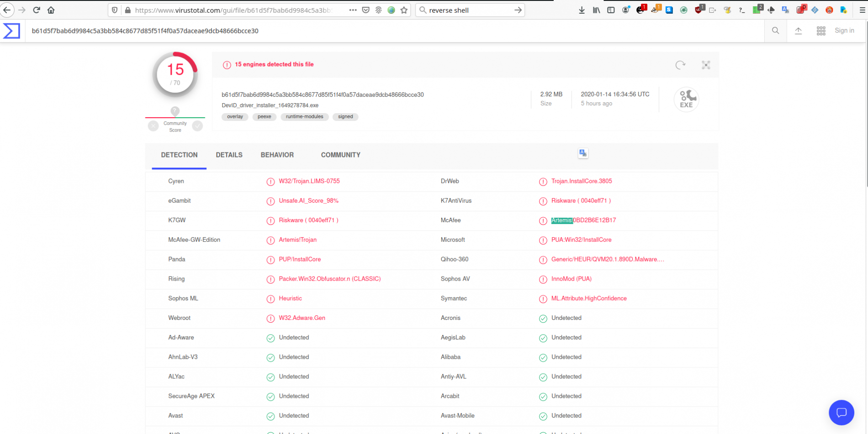Open the COMMUNITY tab
Viewport: 868px width, 434px height.
(x=340, y=155)
